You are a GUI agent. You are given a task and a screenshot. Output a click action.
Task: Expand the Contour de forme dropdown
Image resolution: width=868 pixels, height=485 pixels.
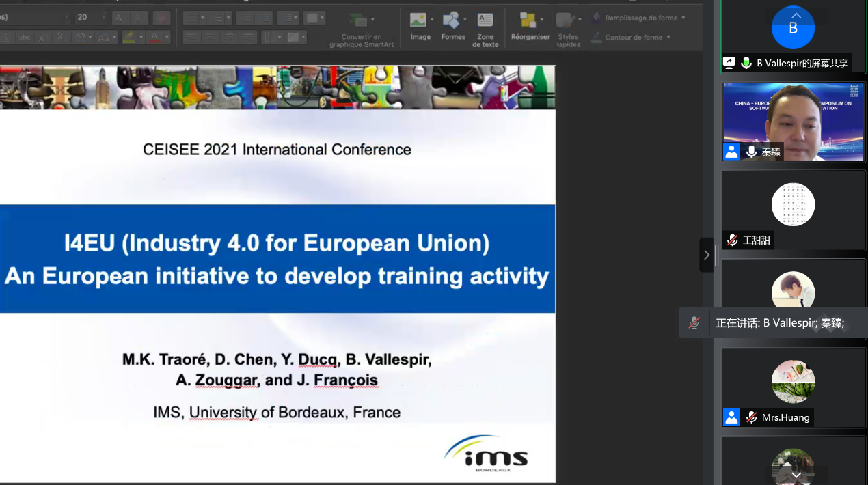tap(668, 37)
